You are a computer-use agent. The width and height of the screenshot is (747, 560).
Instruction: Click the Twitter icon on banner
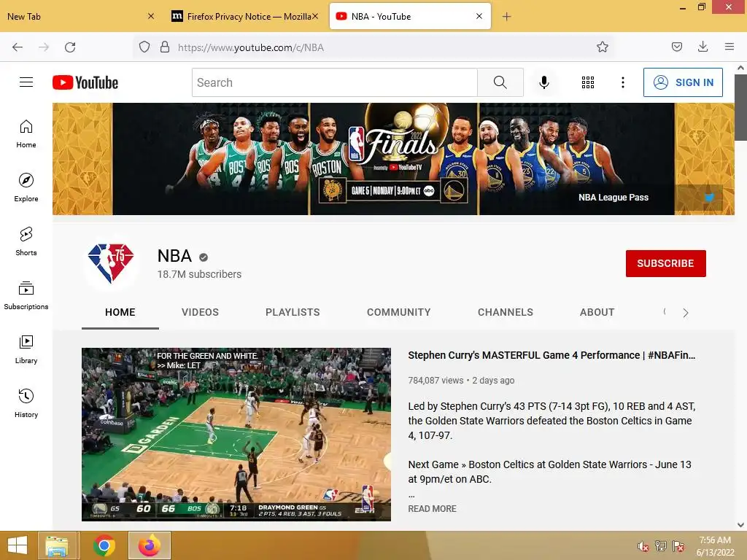click(709, 197)
